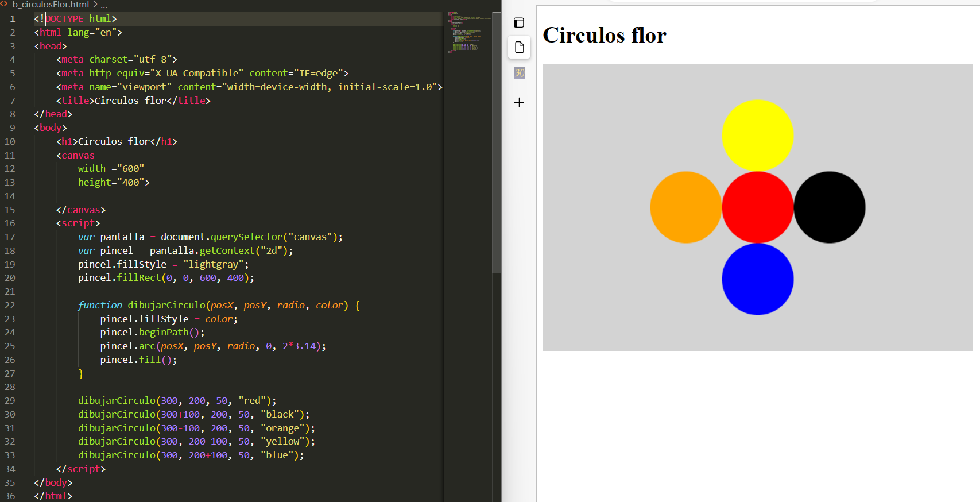Click the X-UA-Compatible meta line
980x502 pixels.
pos(202,74)
